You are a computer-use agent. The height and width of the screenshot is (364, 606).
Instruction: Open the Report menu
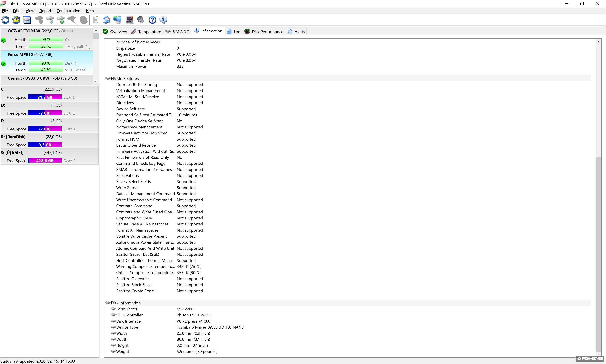point(45,11)
